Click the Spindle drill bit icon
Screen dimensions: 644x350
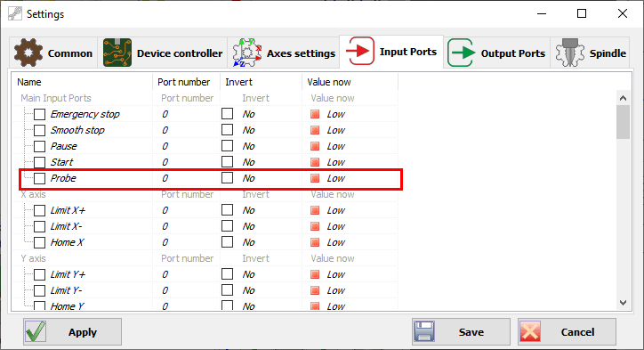point(570,53)
